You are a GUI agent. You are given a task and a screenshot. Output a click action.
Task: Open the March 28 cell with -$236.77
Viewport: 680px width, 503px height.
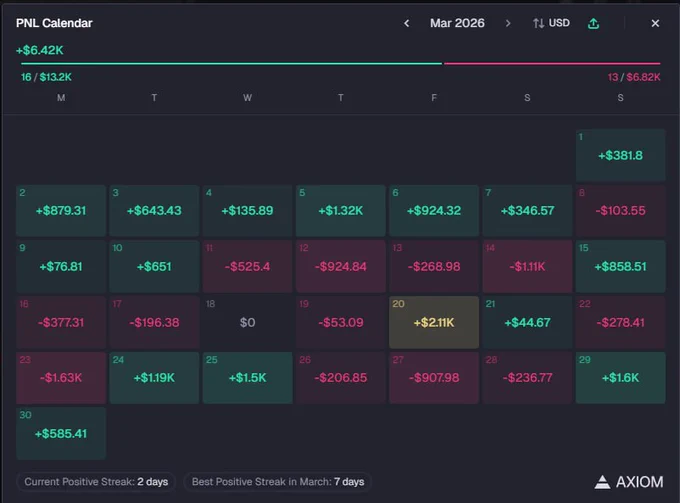tap(527, 378)
